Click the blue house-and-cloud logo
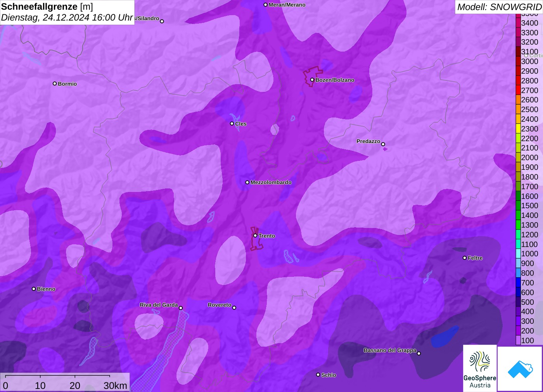Screen dimensions: 543x392 (520, 369)
